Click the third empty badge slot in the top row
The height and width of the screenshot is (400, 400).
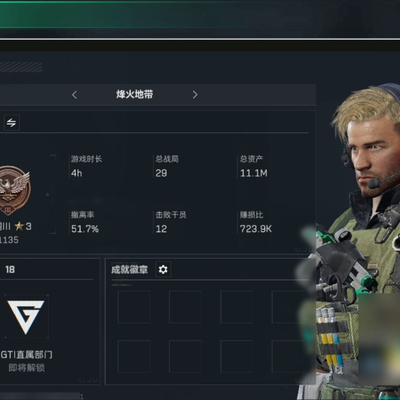point(237,307)
